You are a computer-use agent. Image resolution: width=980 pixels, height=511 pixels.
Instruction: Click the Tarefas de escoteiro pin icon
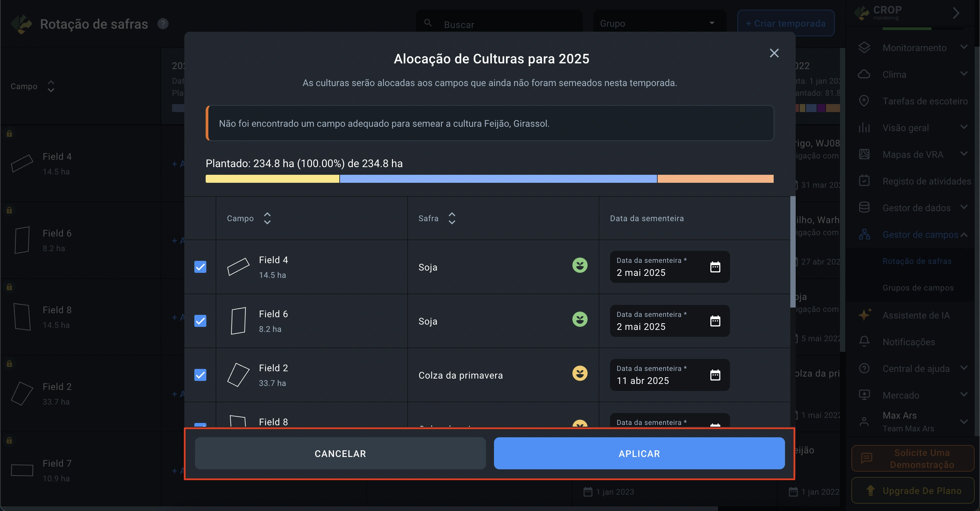tap(864, 101)
